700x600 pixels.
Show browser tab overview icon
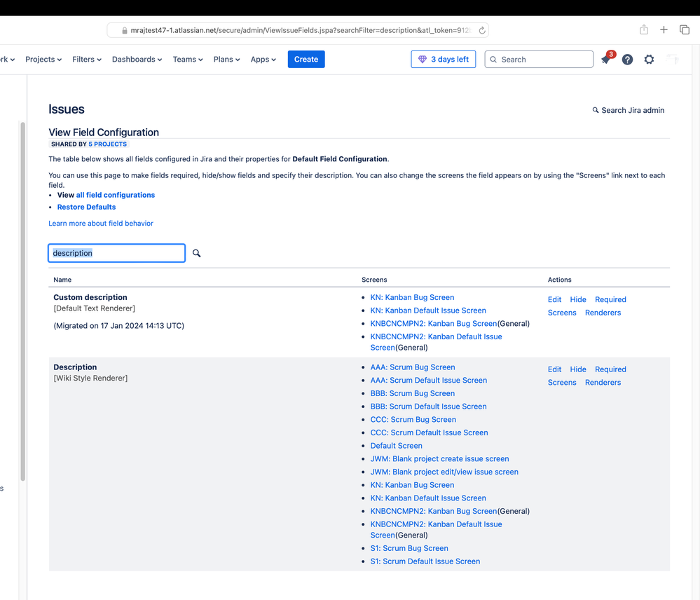point(685,30)
